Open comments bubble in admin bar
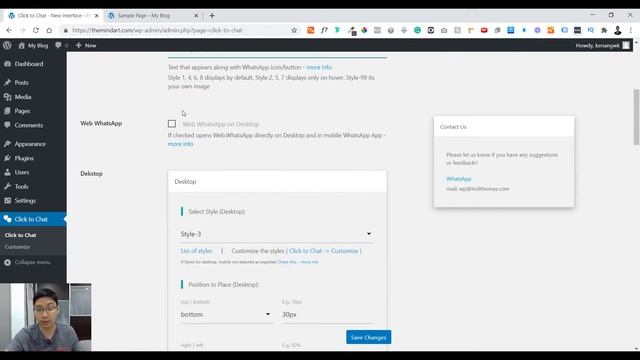Screen dimensions: 640x360 60,45
